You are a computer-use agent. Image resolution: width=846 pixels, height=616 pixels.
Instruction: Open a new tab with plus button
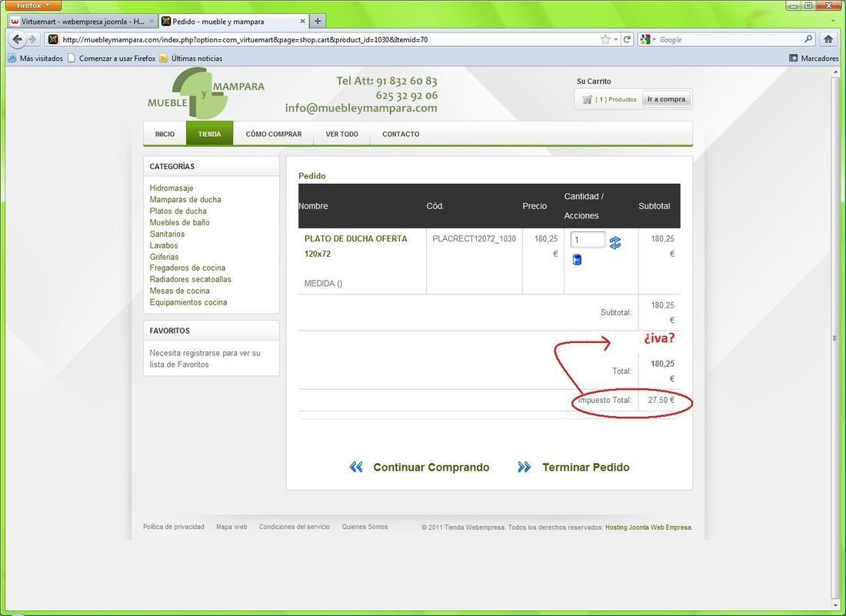coord(318,22)
